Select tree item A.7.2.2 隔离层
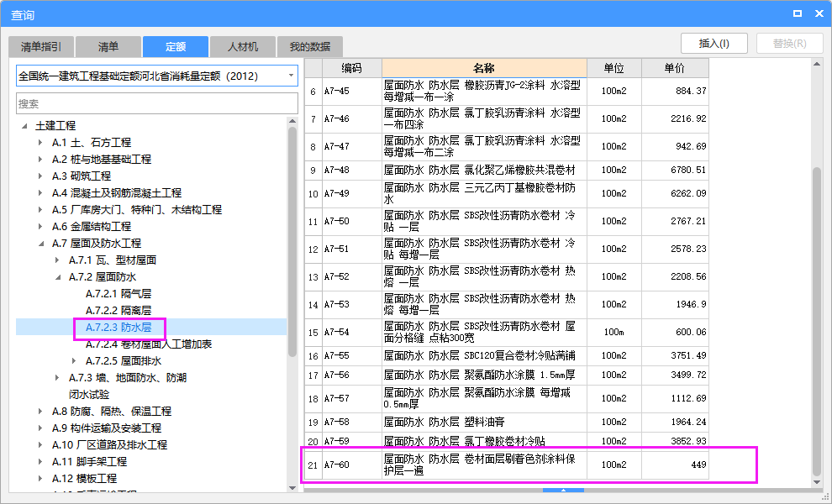Screen dimensions: 832x504 coord(118,310)
